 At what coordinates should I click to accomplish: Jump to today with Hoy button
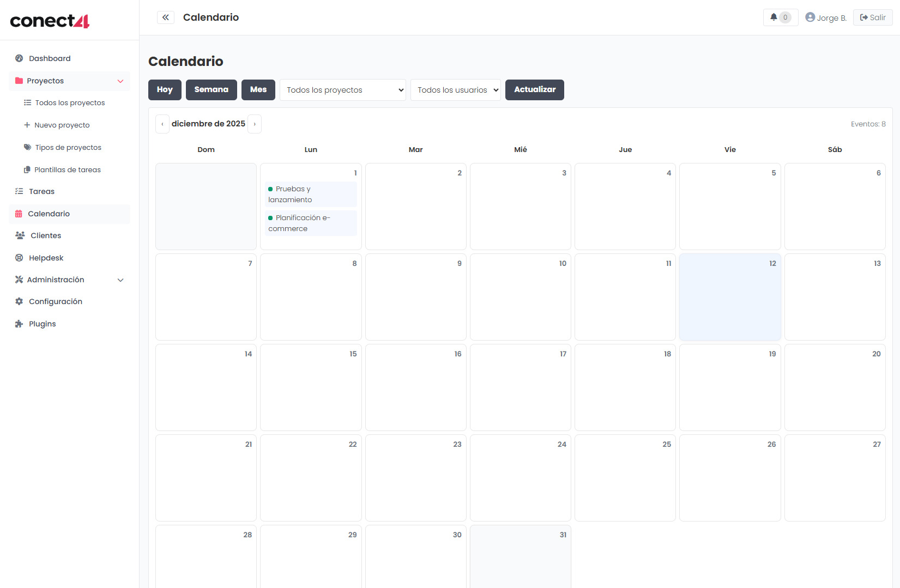(x=165, y=90)
